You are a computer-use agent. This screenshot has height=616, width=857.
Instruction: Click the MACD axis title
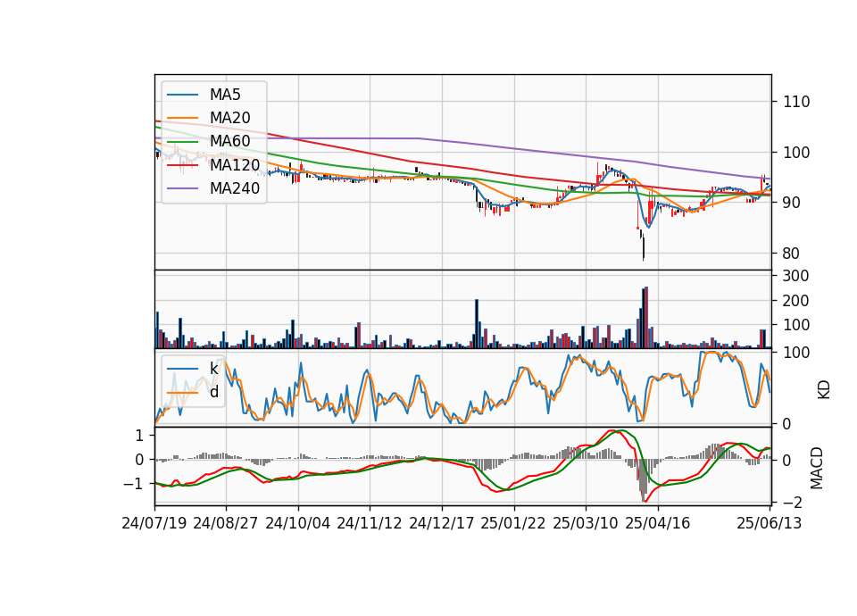point(817,468)
